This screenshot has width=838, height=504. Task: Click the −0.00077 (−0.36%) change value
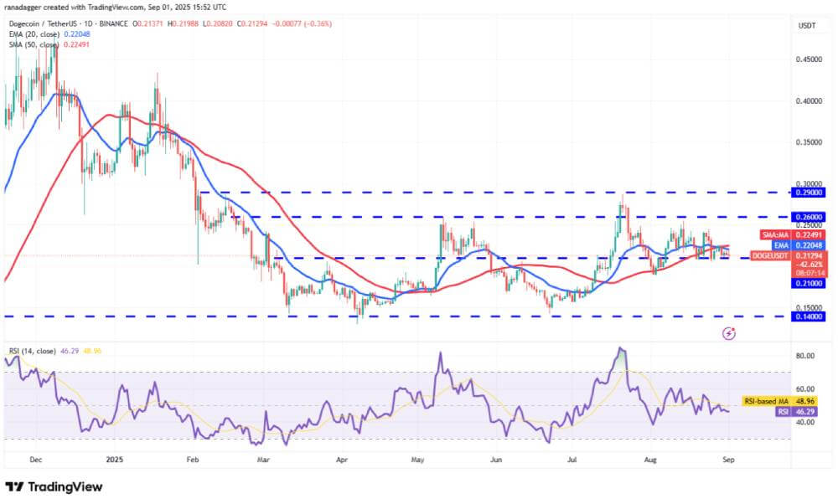point(302,24)
